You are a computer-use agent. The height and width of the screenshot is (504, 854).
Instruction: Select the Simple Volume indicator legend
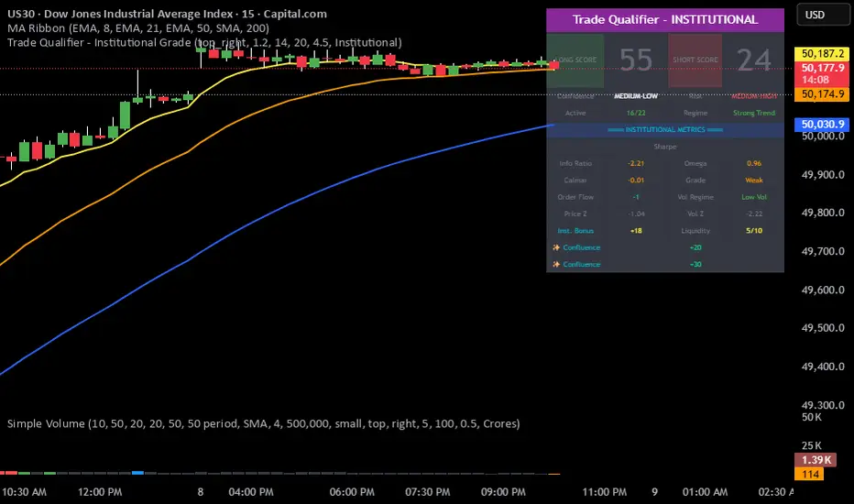point(263,423)
